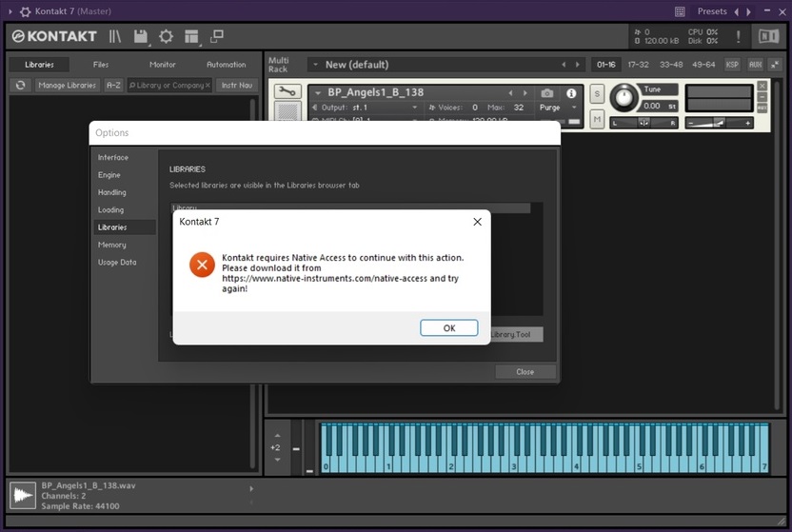Open the instrument info icon
The width and height of the screenshot is (792, 532).
click(571, 93)
